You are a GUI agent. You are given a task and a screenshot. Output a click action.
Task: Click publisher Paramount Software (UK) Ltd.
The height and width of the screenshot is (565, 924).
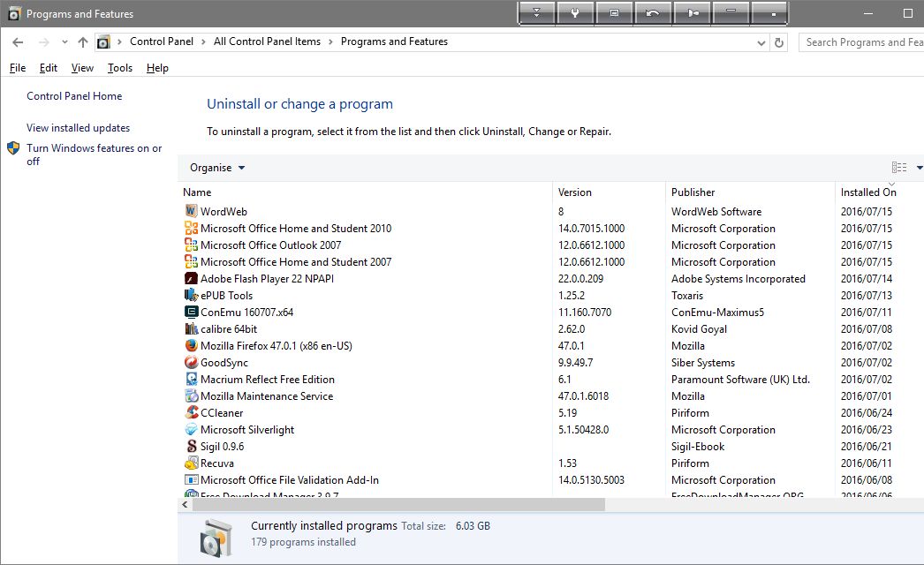(740, 380)
